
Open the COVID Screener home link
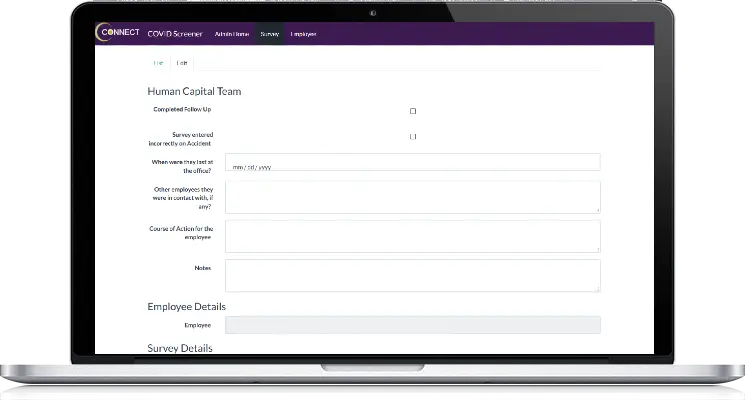pos(174,34)
